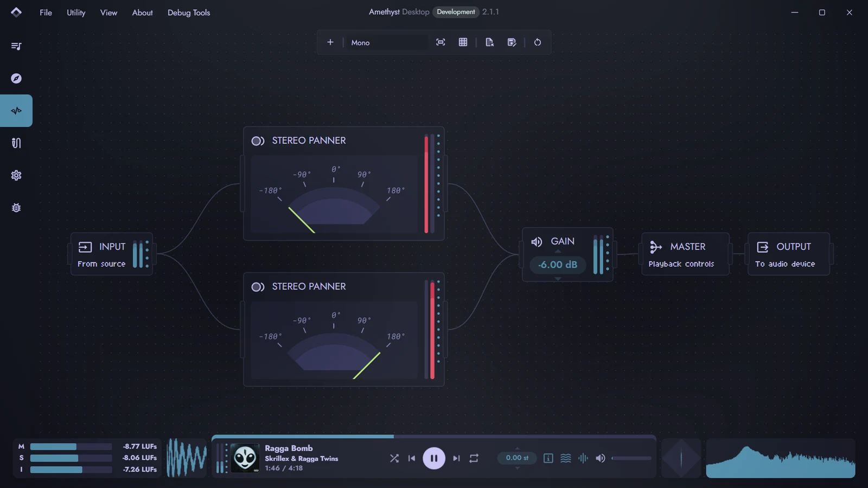This screenshot has height=488, width=868.
Task: Raise pitch using arrow above 0.00 st
Action: click(x=517, y=448)
